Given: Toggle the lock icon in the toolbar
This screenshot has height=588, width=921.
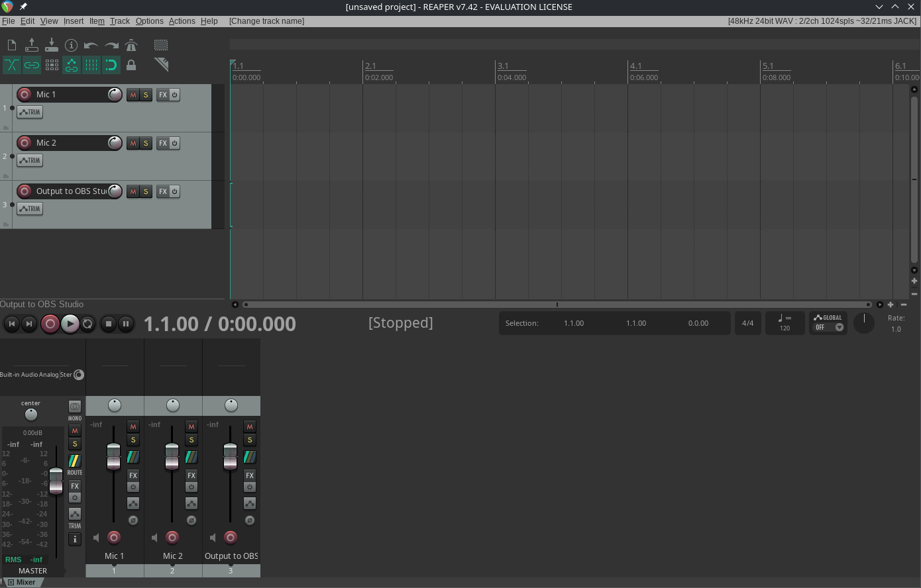Looking at the screenshot, I should (131, 65).
